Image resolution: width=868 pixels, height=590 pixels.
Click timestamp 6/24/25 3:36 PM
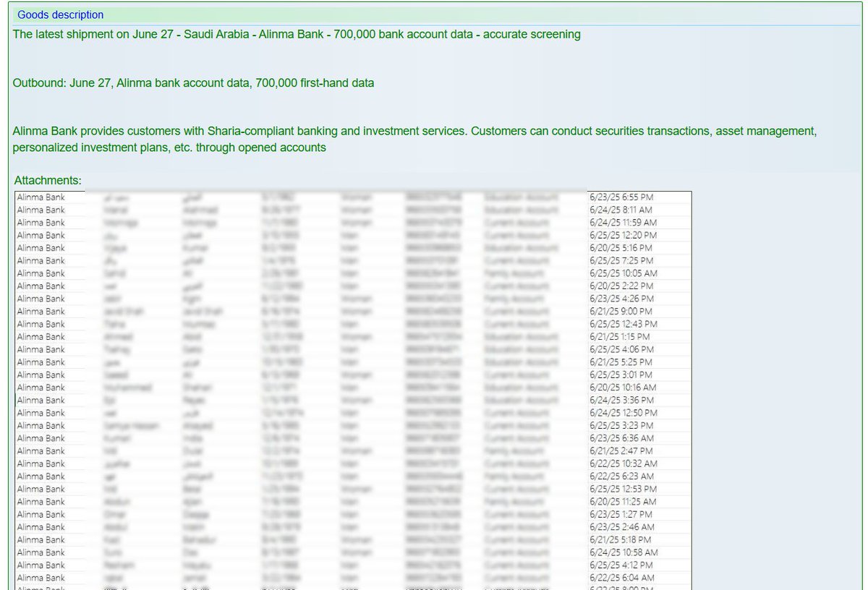(621, 400)
